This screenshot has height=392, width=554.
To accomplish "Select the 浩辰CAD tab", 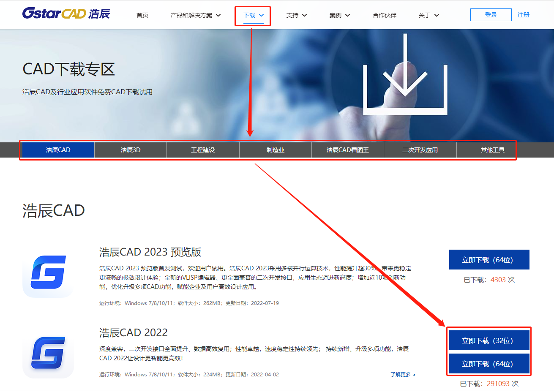I will (x=58, y=150).
